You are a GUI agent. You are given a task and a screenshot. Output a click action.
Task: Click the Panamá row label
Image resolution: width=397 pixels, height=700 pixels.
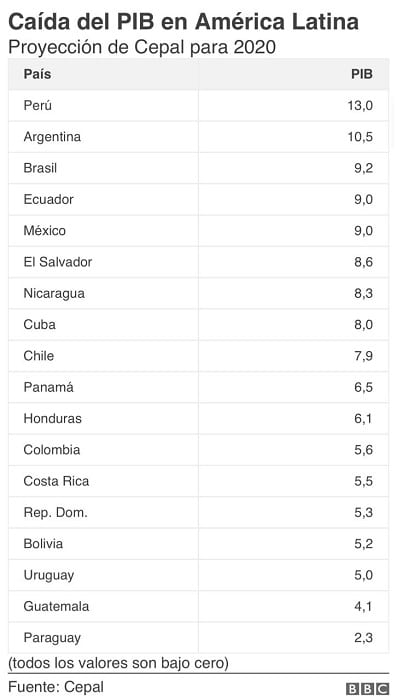48,387
